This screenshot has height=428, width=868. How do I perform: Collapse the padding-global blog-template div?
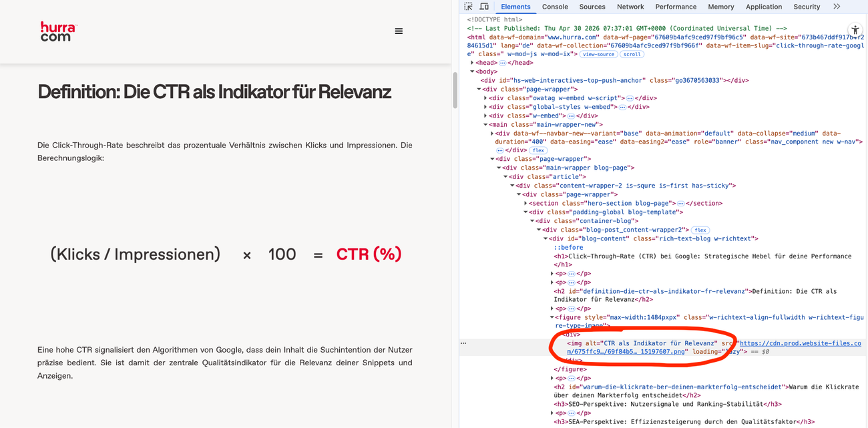click(525, 212)
